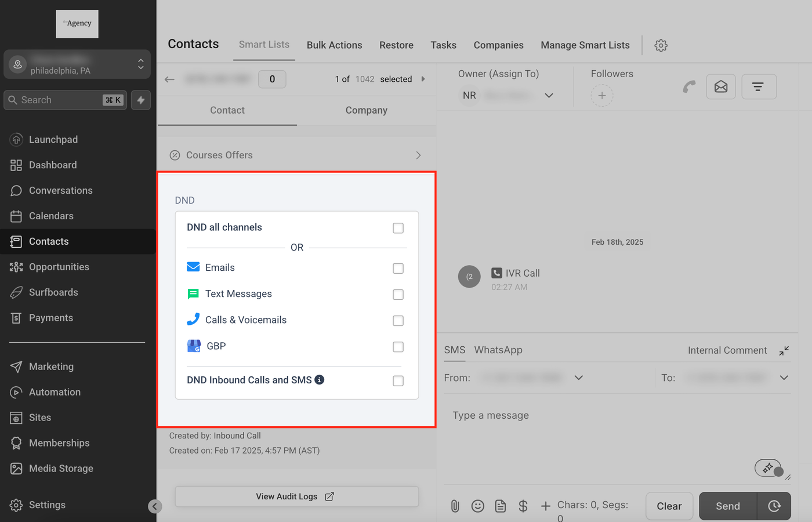The image size is (812, 522).
Task: Click the lightning bolt quick actions icon
Action: 141,100
